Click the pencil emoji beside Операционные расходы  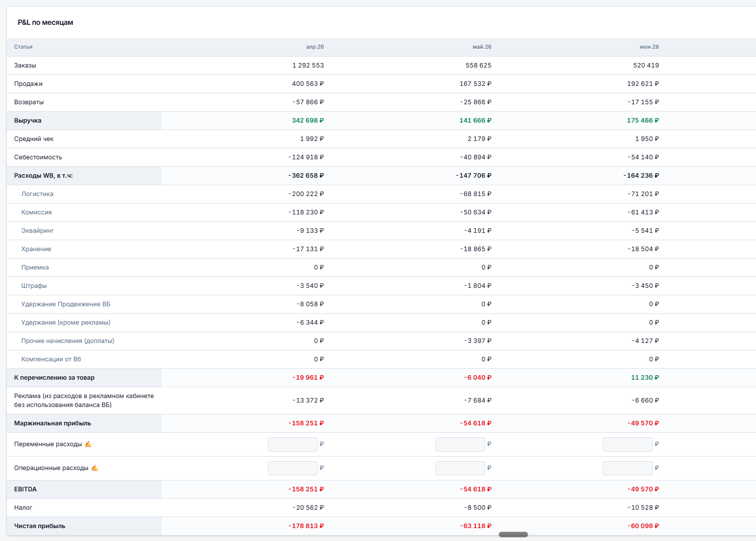[x=94, y=468]
